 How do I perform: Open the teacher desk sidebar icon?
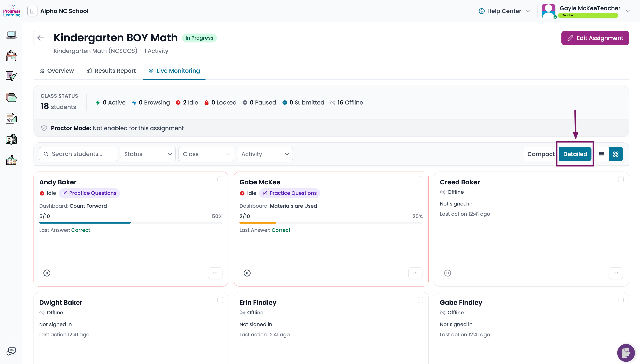[11, 56]
